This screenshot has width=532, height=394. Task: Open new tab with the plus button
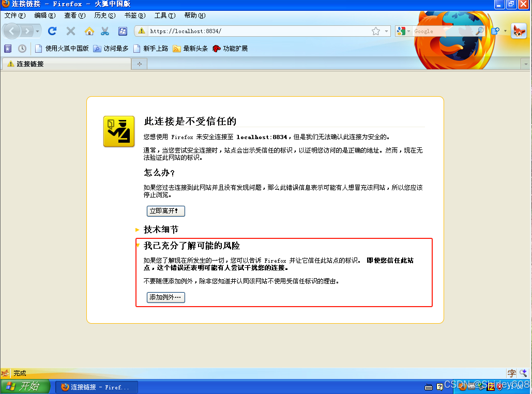tap(139, 64)
